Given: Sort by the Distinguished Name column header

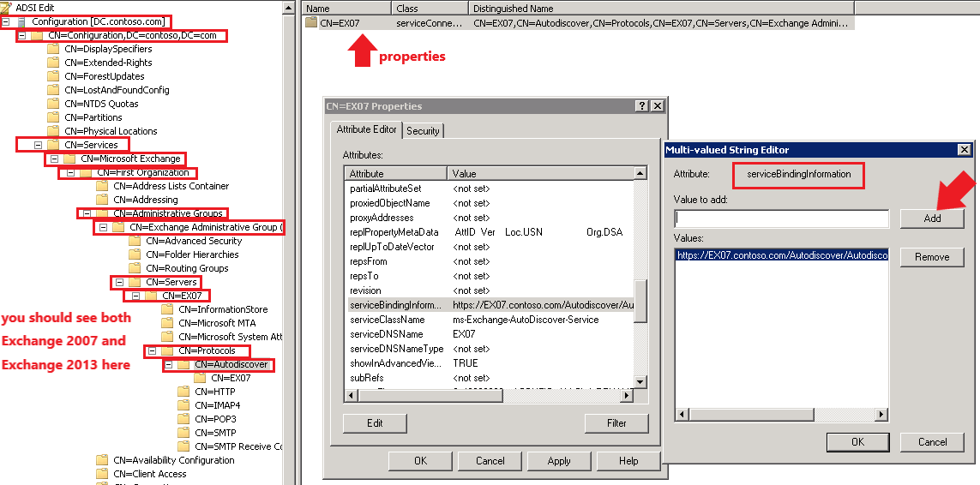Looking at the screenshot, I should tap(661, 8).
